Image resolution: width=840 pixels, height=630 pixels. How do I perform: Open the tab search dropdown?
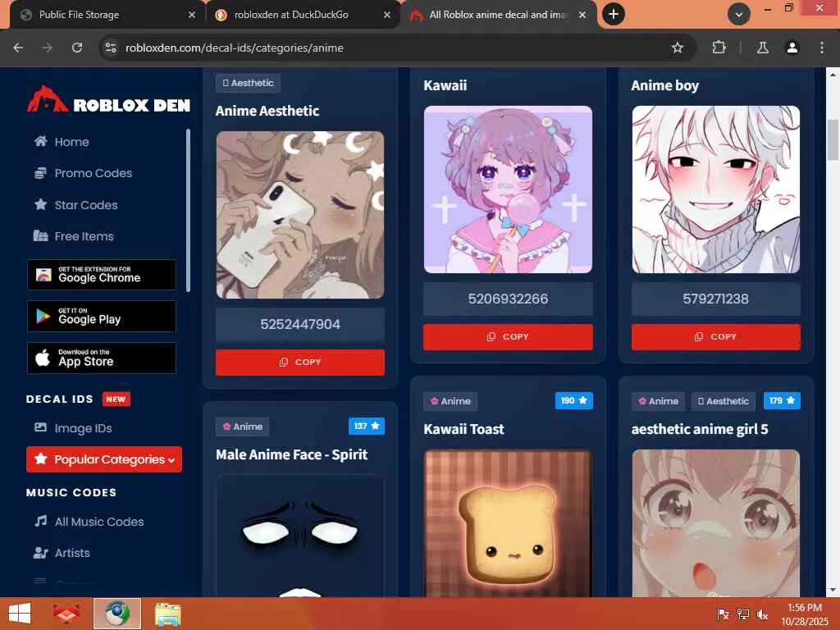pos(739,15)
